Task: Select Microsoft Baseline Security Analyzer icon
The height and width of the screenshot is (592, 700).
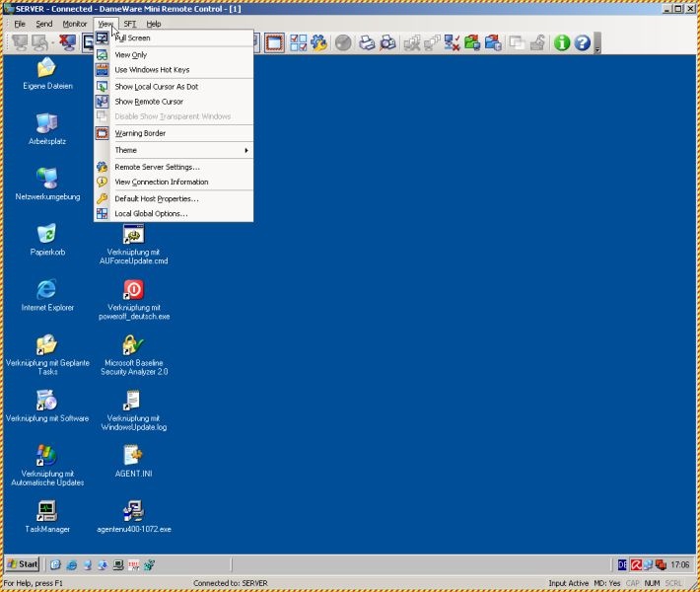Action: point(134,345)
